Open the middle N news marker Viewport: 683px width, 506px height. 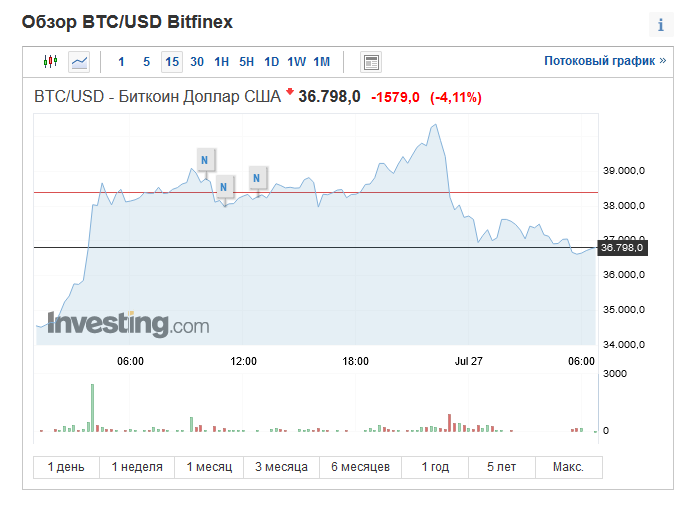pyautogui.click(x=223, y=187)
